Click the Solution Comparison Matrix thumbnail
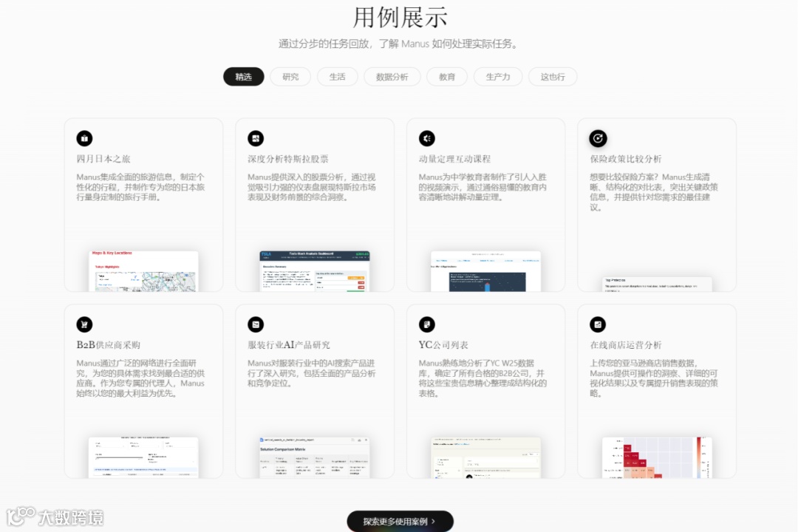Viewport: 798px width, 532px height. pos(315,457)
